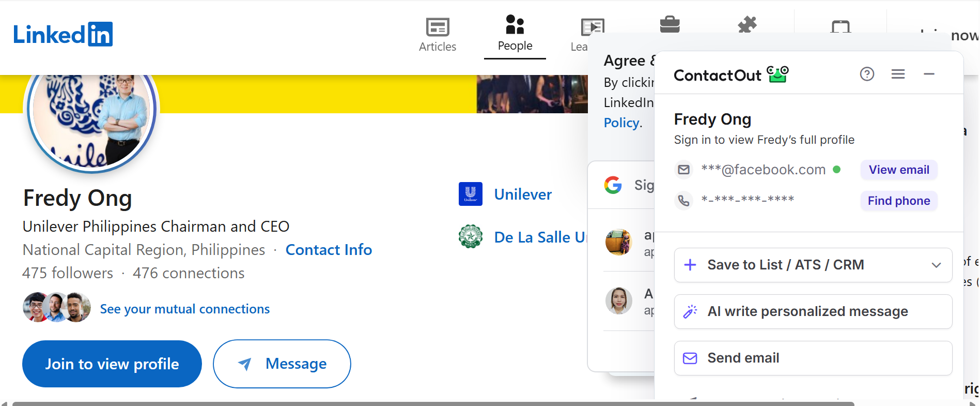Click Join to view profile button

pos(112,364)
